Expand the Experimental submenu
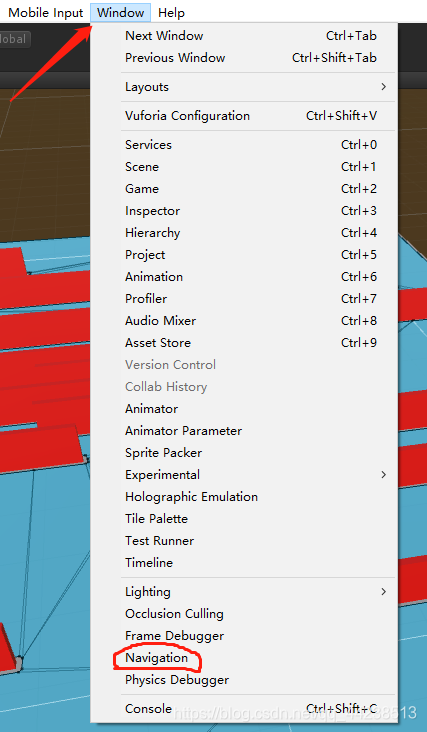Screen dimensions: 427x732 [244, 475]
